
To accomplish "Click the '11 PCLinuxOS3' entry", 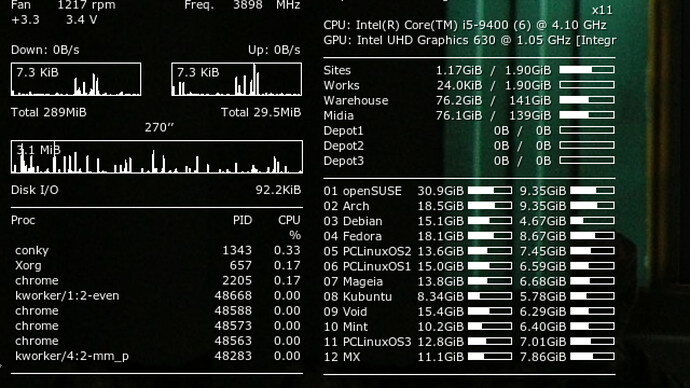I will [x=367, y=342].
